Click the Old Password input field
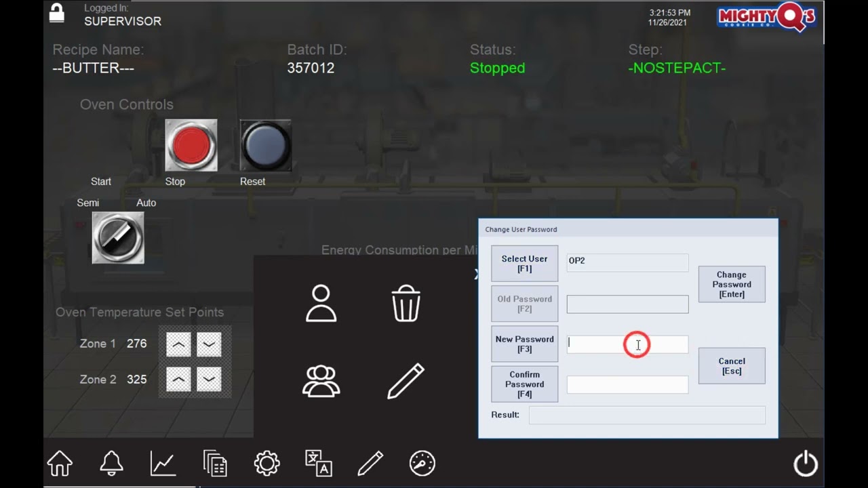This screenshot has width=868, height=488. 627,304
